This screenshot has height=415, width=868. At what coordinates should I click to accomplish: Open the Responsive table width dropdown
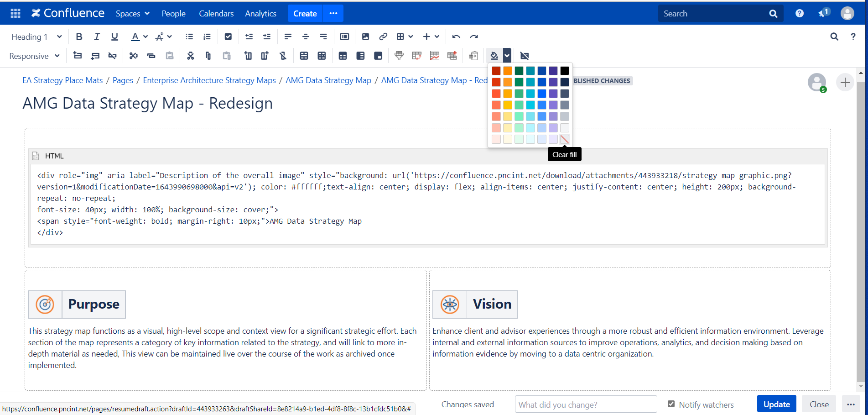(x=35, y=56)
